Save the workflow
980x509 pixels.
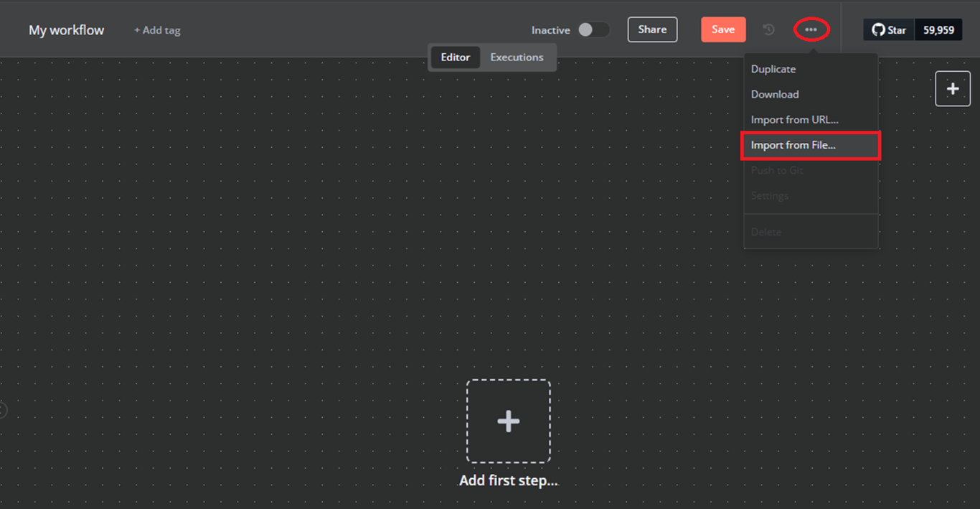[x=723, y=29]
